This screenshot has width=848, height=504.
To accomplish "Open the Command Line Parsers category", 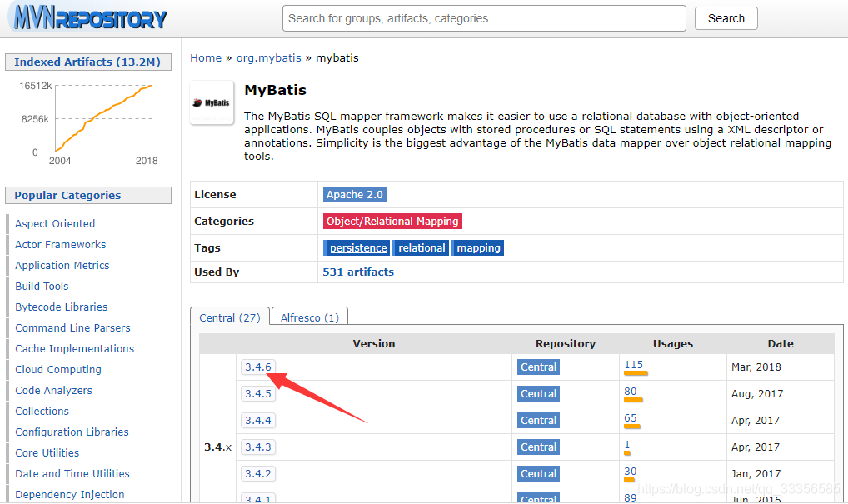I will pos(72,327).
